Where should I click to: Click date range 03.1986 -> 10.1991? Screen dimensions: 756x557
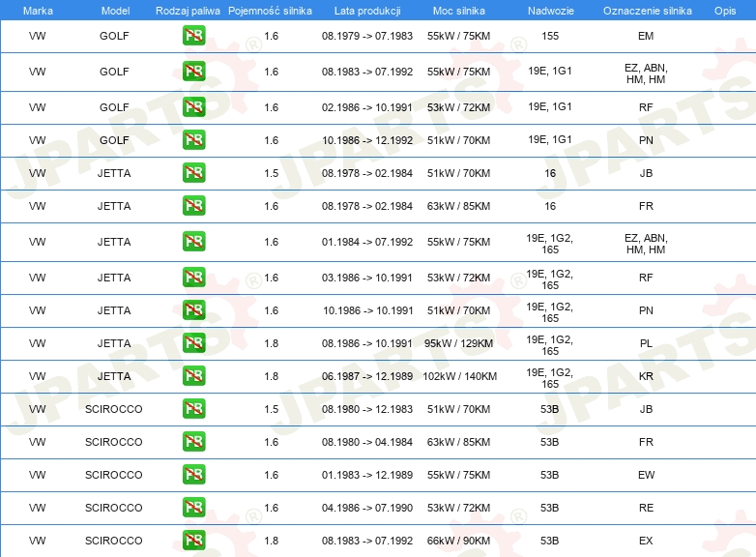click(367, 278)
